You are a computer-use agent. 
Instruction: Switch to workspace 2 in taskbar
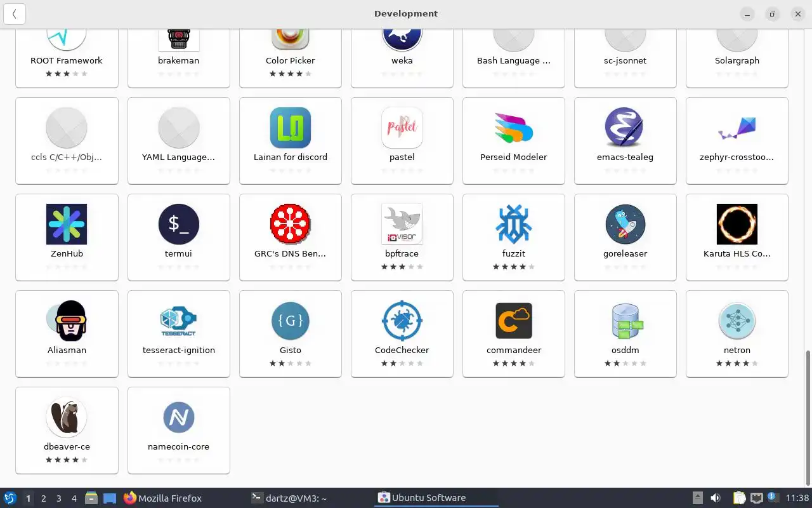[x=43, y=498]
